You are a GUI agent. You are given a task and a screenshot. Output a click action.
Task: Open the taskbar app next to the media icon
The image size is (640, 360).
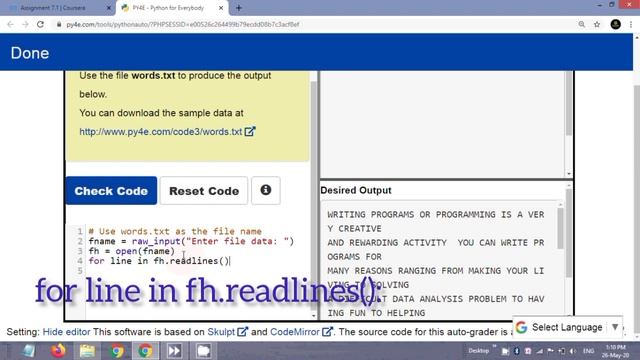click(203, 351)
